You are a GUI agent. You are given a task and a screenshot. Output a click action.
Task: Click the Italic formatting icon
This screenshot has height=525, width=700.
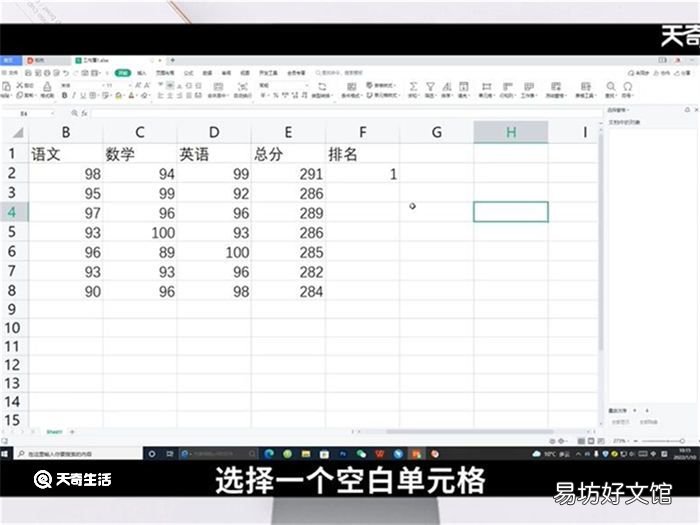pos(74,95)
